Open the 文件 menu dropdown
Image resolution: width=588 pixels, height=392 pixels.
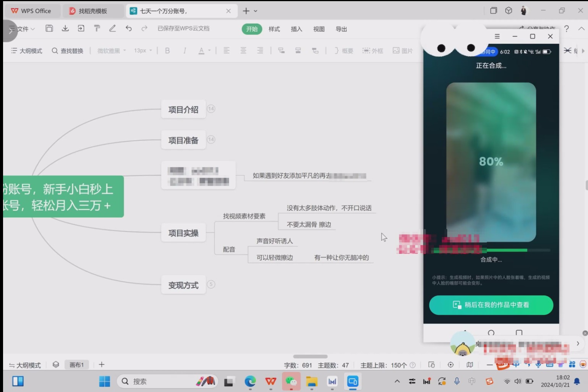tap(25, 29)
